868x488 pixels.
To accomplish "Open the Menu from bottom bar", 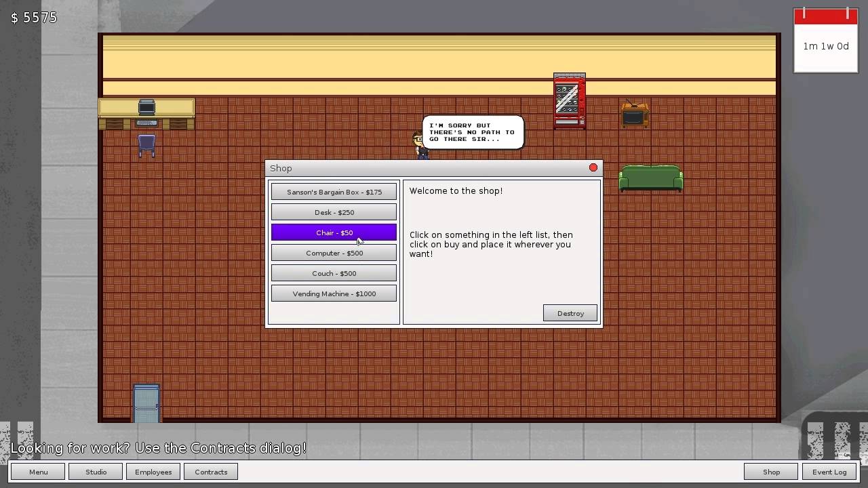I will point(38,472).
